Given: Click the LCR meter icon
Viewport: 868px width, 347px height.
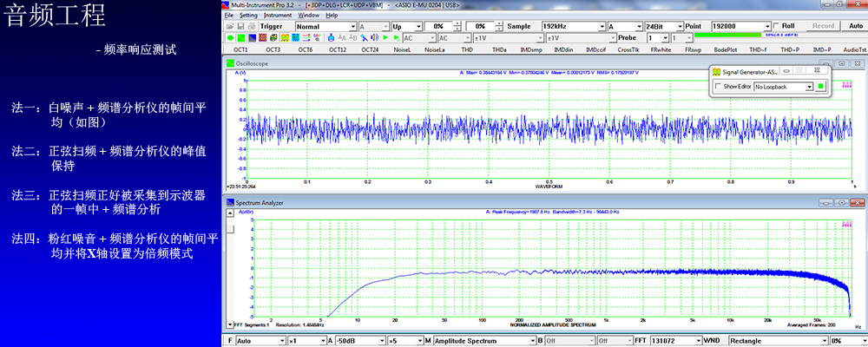Looking at the screenshot, I should click(317, 37).
